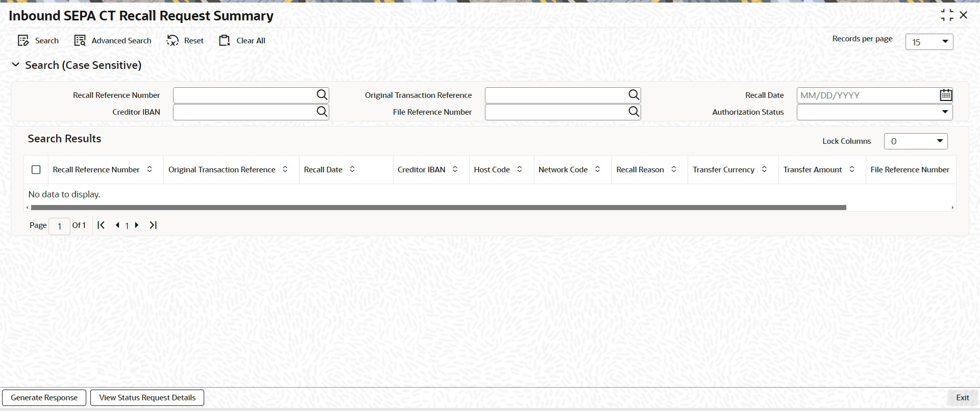The width and height of the screenshot is (980, 411).
Task: Click the 'No data to display.' text
Action: tap(64, 194)
